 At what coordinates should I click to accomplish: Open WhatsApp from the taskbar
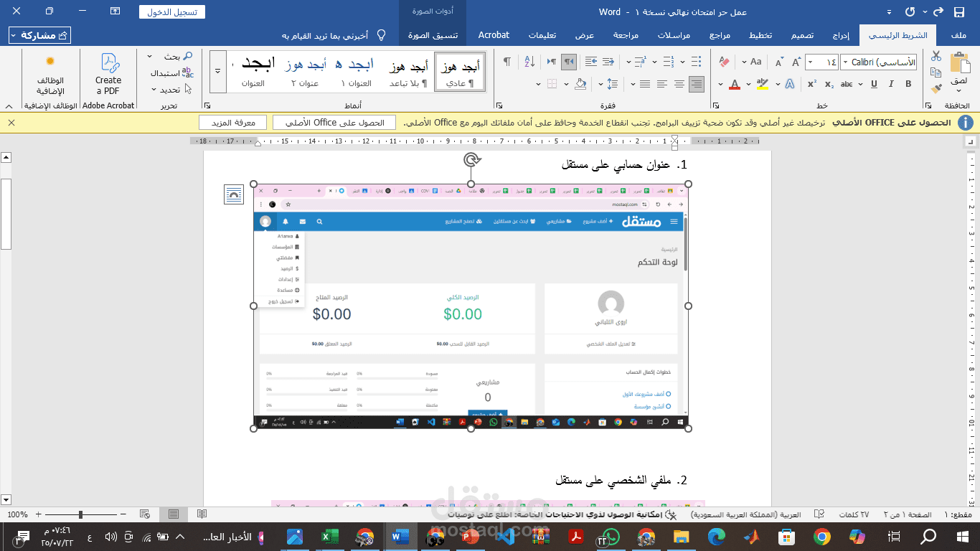point(611,536)
